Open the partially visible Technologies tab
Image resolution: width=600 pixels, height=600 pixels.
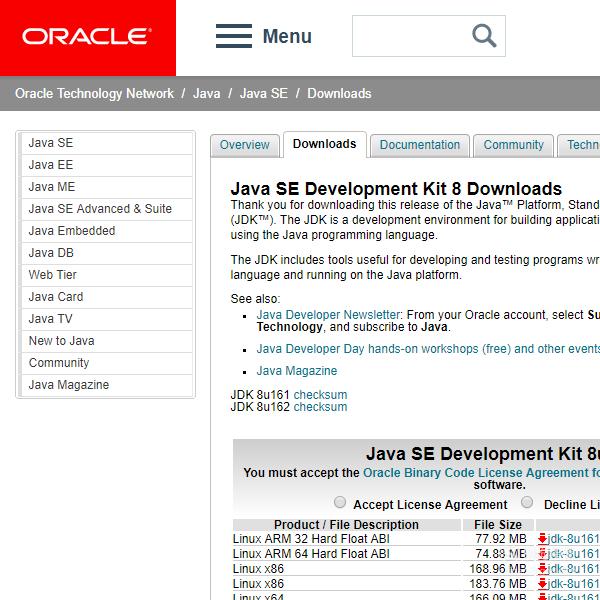579,145
